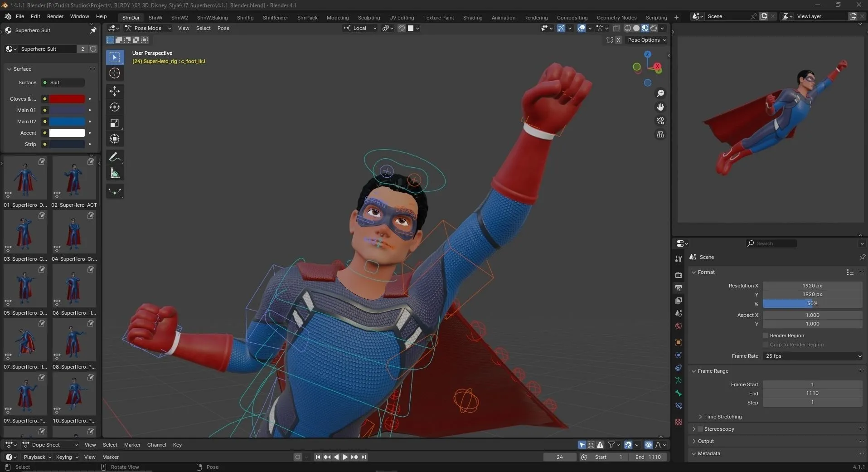868x472 pixels.
Task: Select the Move tool
Action: (x=114, y=91)
